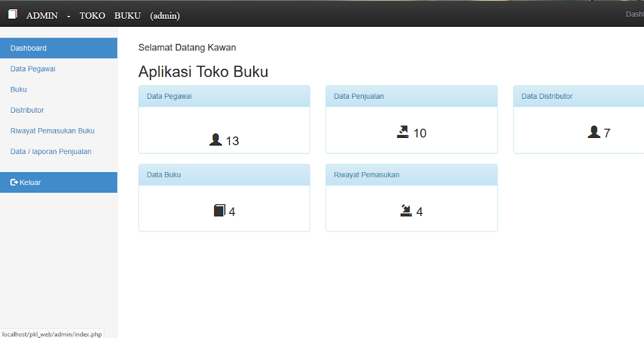Viewport: 644px width, 338px height.
Task: Open the Buku sidebar item
Action: pos(18,90)
